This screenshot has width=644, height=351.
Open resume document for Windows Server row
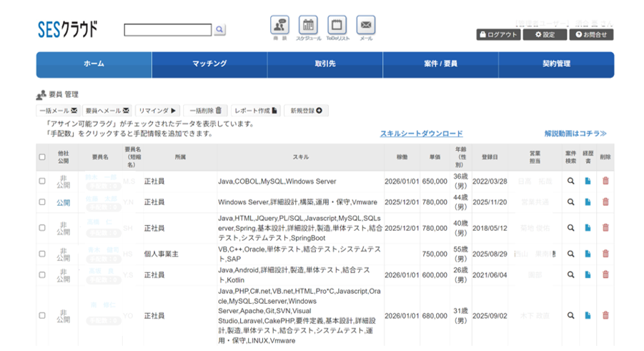[x=588, y=202]
